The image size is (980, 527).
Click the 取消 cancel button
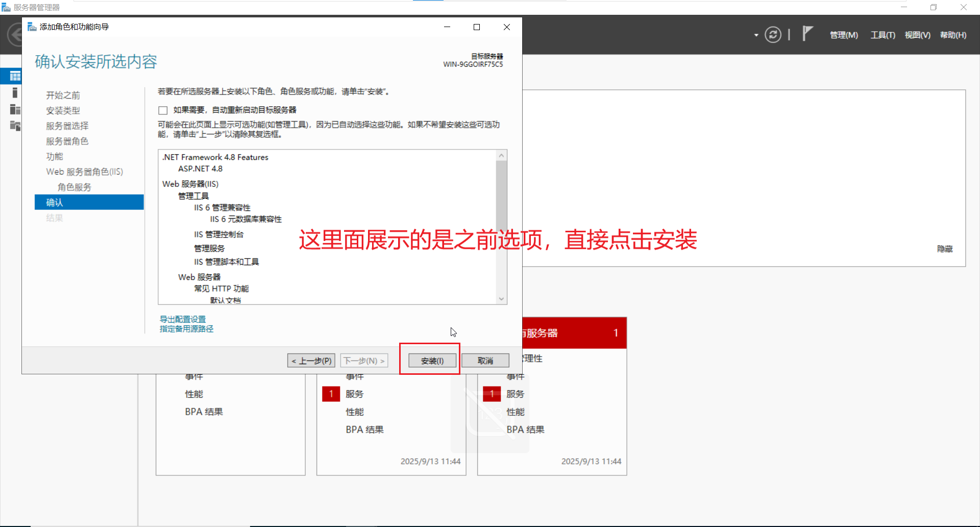(485, 360)
